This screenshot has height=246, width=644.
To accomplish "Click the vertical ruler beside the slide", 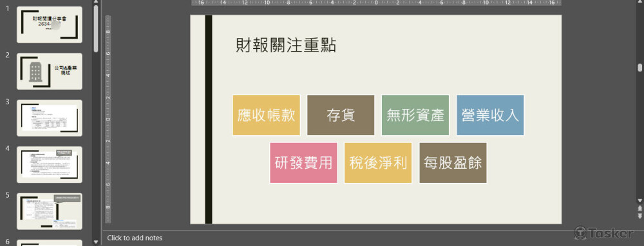I will tap(108, 119).
